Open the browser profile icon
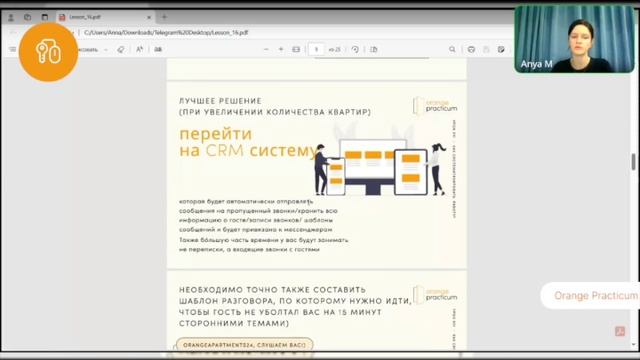The image size is (640, 360). (11, 18)
